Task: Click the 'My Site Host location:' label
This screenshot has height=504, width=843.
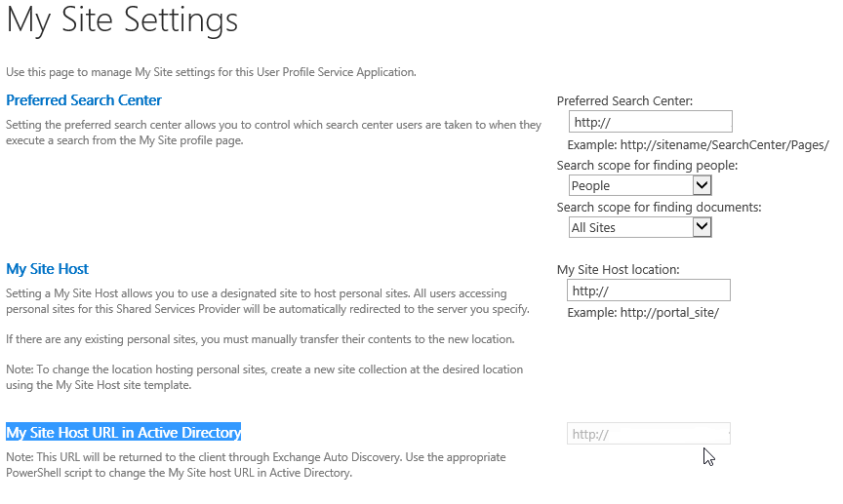Action: point(618,270)
